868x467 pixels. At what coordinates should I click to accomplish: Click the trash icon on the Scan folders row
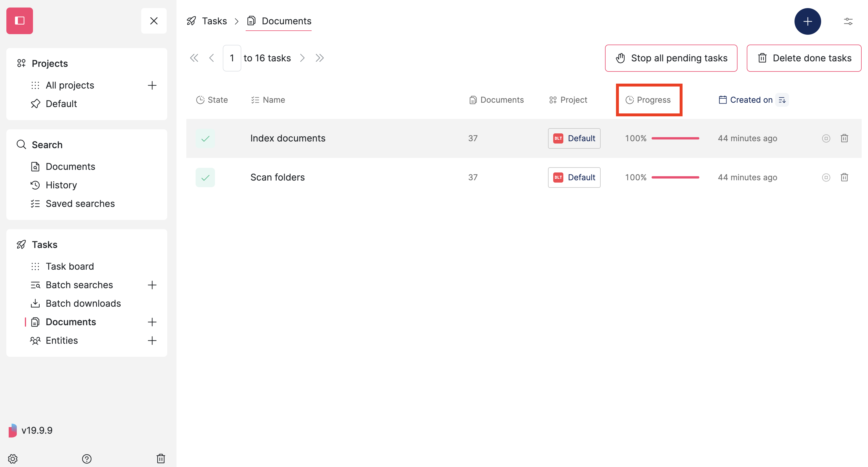(844, 177)
